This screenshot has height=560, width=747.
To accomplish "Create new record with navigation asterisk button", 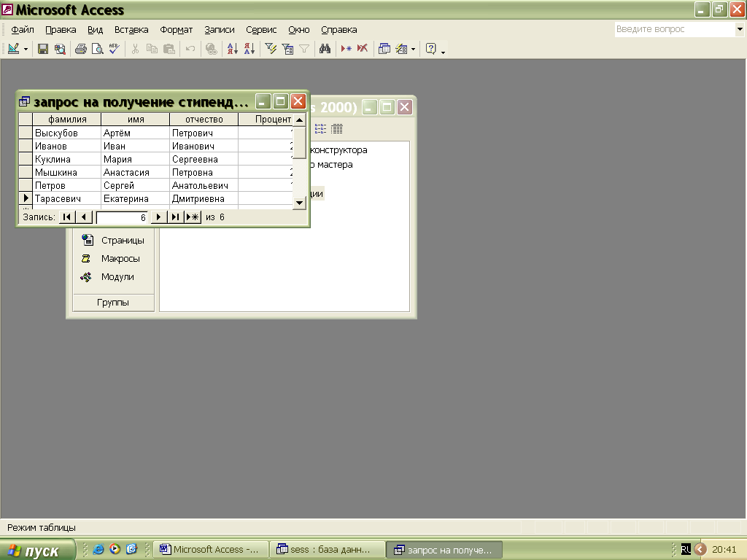I will click(192, 217).
